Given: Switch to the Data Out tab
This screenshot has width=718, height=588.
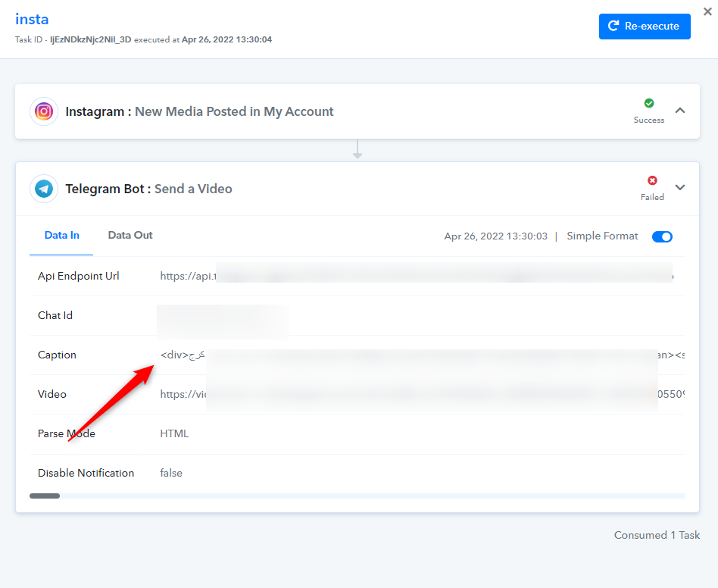Looking at the screenshot, I should pos(130,236).
